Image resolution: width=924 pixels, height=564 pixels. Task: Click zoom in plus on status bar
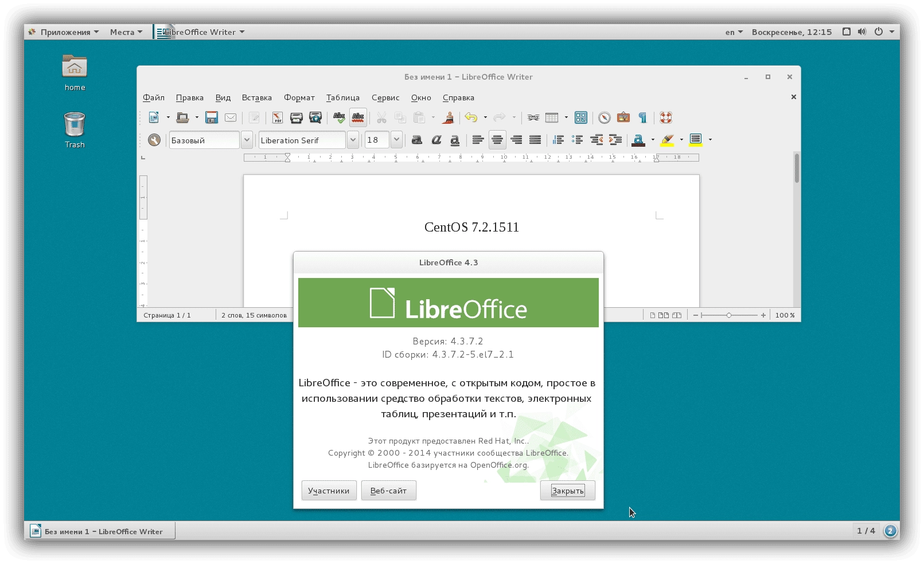point(763,315)
